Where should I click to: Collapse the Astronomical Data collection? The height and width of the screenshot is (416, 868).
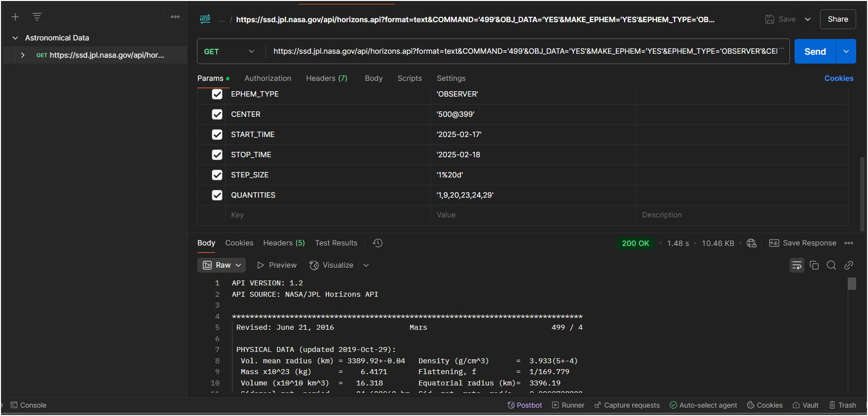coord(15,38)
